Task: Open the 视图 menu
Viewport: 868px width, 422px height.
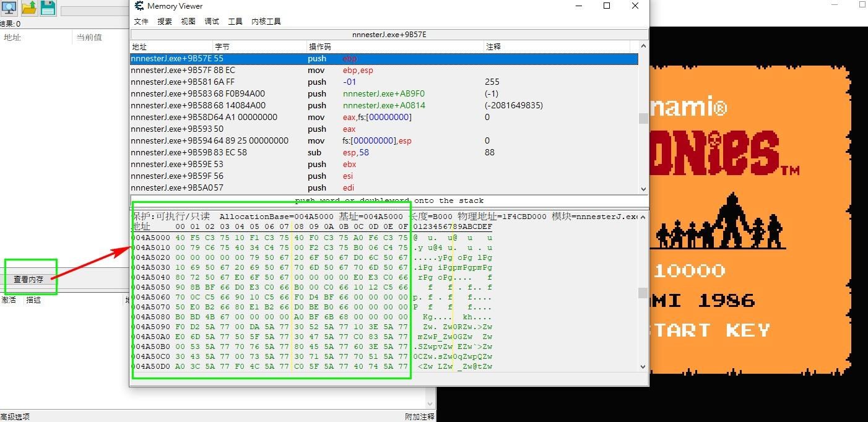Action: (x=188, y=20)
